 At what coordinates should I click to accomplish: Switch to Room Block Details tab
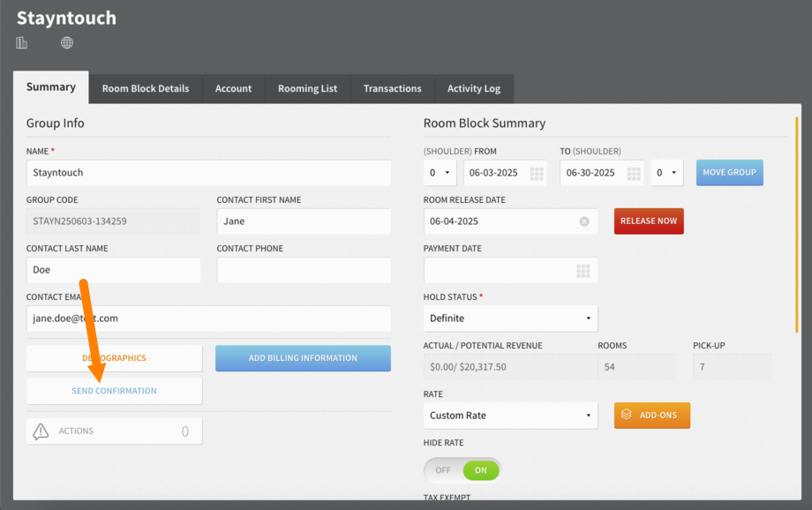point(146,88)
